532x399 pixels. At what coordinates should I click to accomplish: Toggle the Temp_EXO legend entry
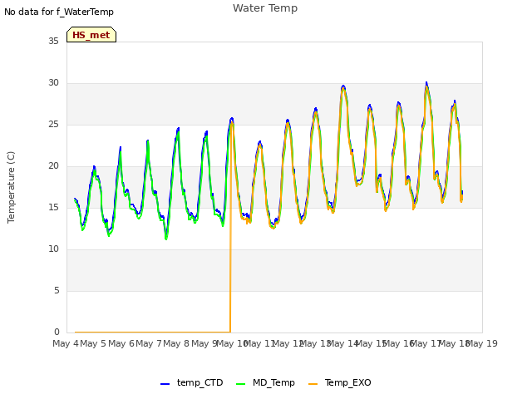(340, 382)
